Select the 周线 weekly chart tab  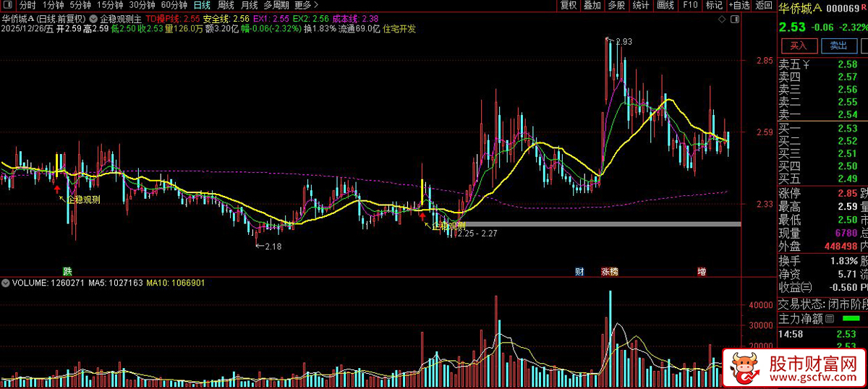click(226, 5)
